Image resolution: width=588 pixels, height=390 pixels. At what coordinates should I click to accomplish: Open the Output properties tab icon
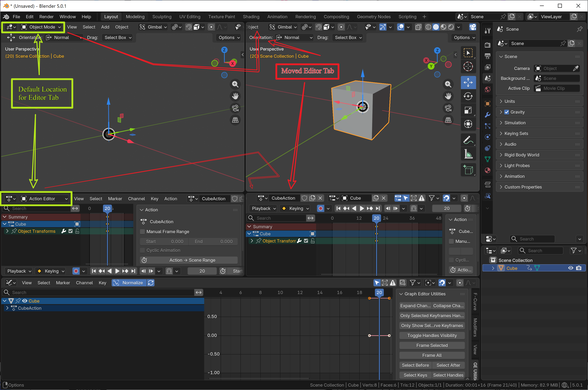487,56
